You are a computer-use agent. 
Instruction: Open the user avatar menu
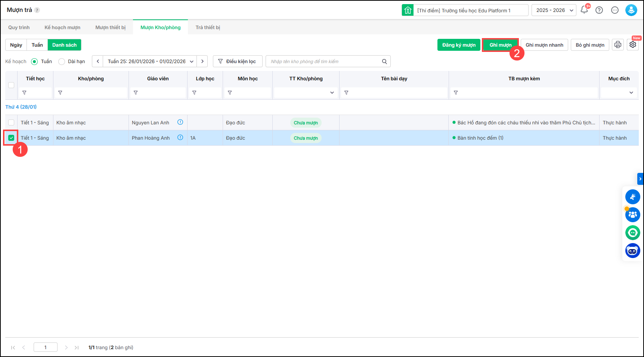(631, 10)
